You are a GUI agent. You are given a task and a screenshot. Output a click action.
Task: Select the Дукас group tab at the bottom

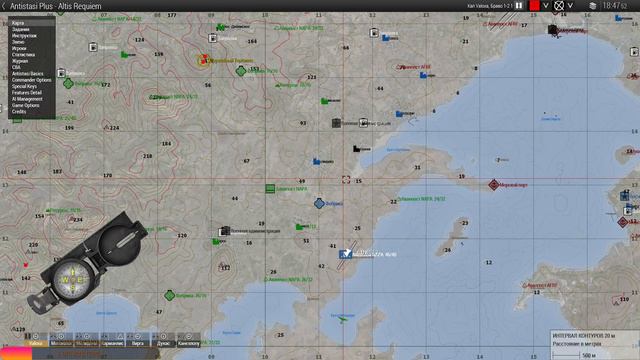[163, 340]
